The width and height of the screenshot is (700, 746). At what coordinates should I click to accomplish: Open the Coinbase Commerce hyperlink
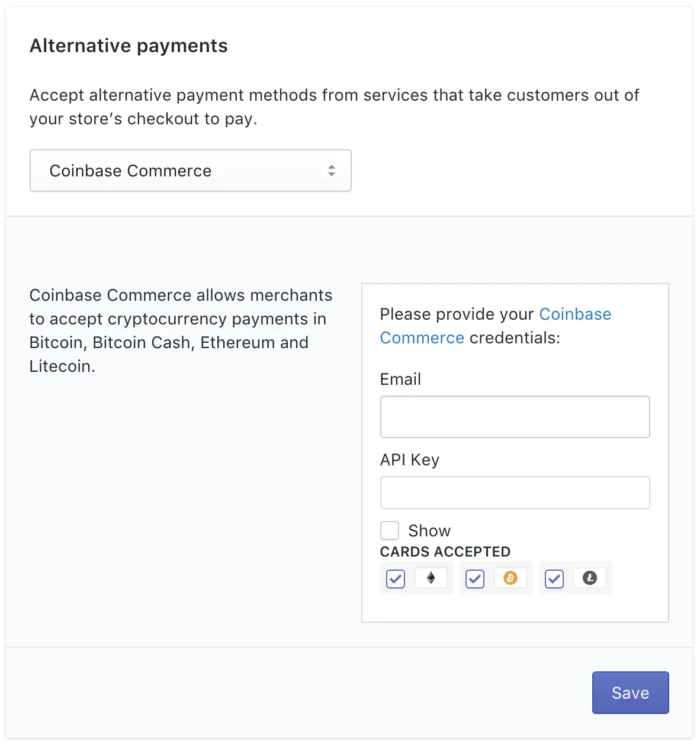[575, 314]
